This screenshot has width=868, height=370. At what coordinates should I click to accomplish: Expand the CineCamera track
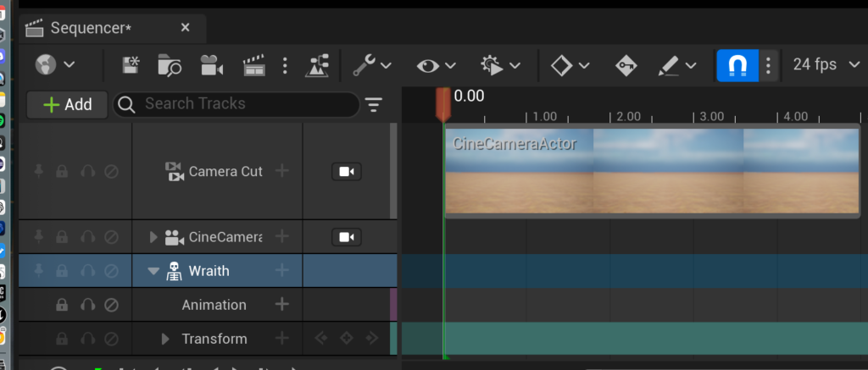point(153,237)
